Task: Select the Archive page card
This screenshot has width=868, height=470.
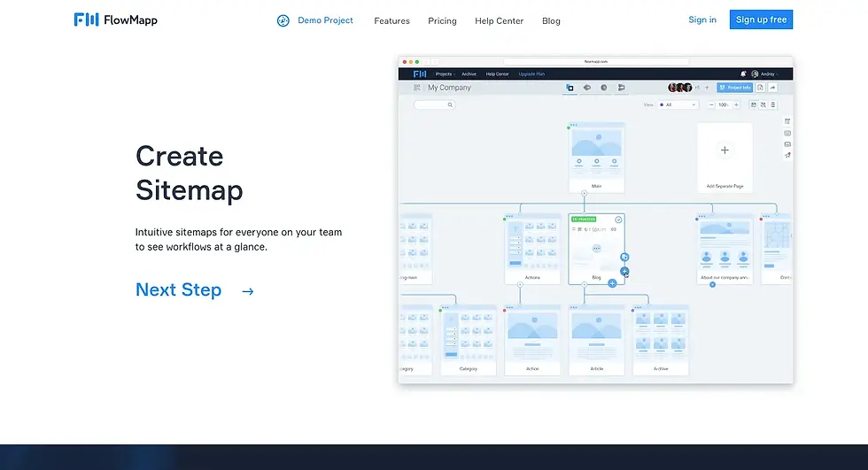Action: pyautogui.click(x=661, y=341)
